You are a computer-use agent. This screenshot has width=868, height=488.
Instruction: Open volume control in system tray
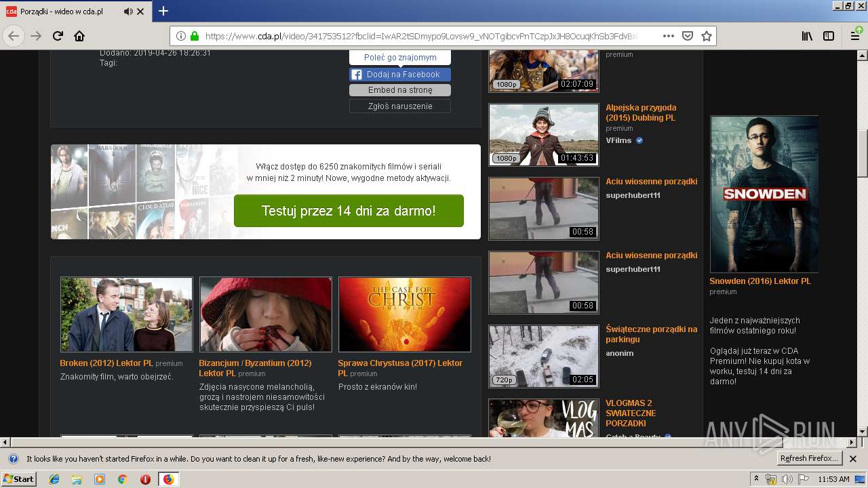click(x=787, y=479)
